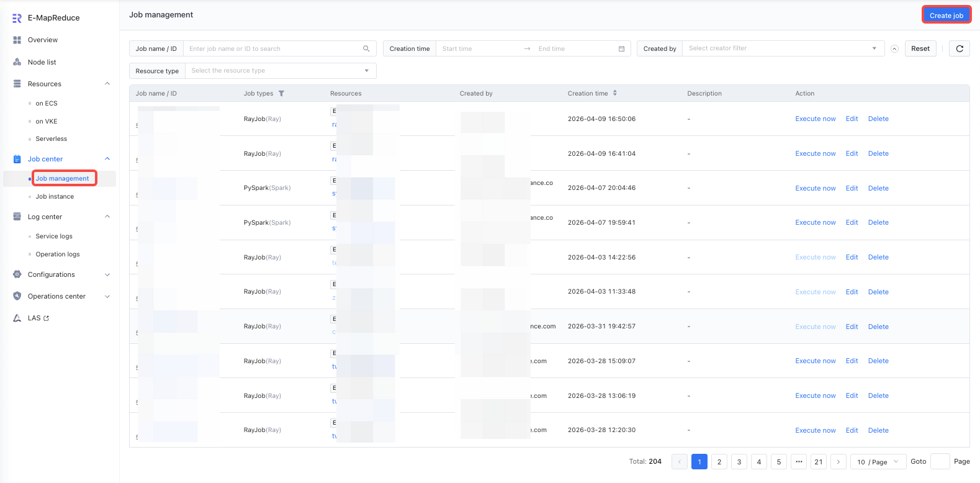The image size is (980, 483).
Task: Edit job created 2026-04-07 20:04:46
Action: [852, 188]
